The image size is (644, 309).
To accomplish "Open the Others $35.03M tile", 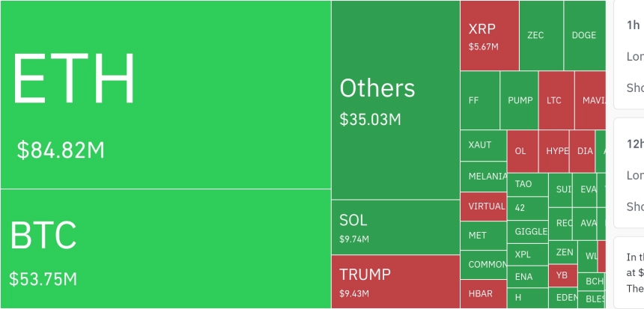I will click(x=395, y=100).
